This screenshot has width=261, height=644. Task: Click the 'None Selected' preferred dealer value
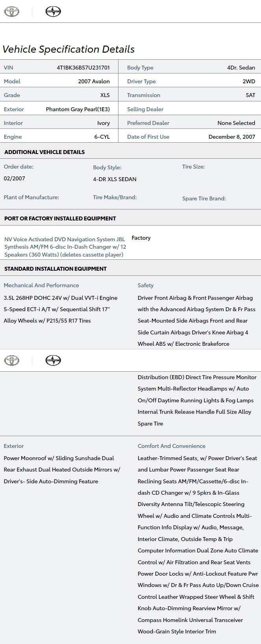236,123
